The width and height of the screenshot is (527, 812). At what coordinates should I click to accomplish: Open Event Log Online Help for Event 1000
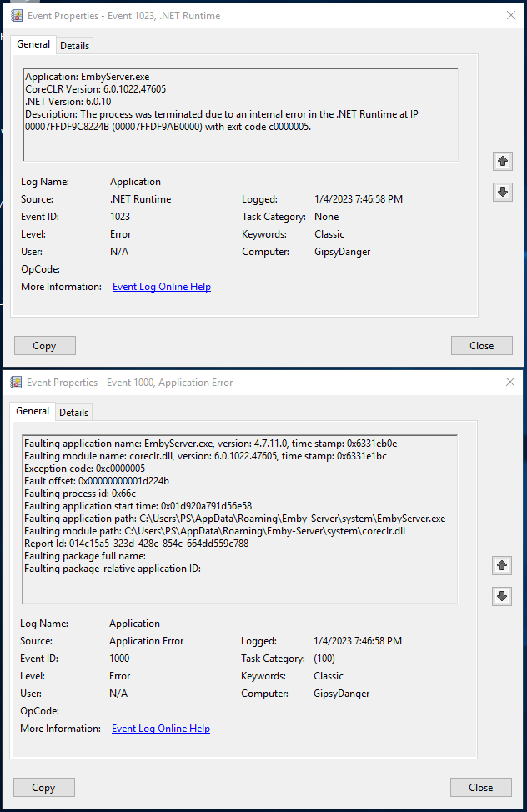point(160,728)
